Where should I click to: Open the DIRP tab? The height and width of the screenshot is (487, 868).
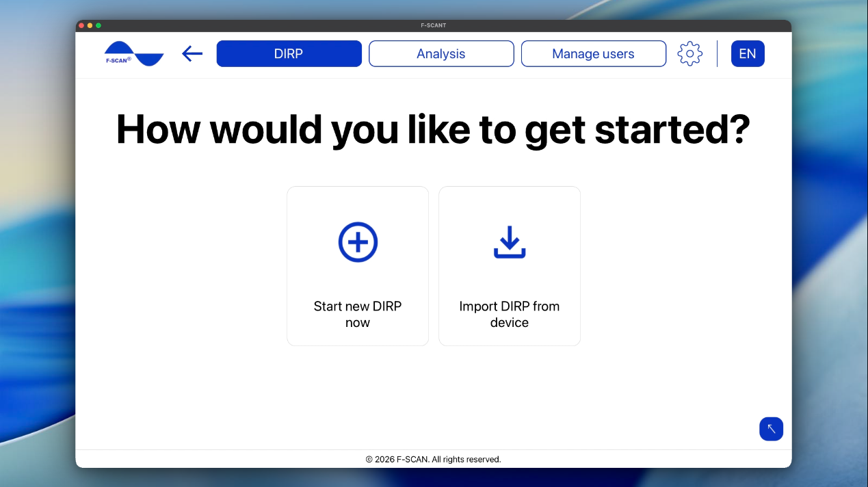click(x=289, y=54)
